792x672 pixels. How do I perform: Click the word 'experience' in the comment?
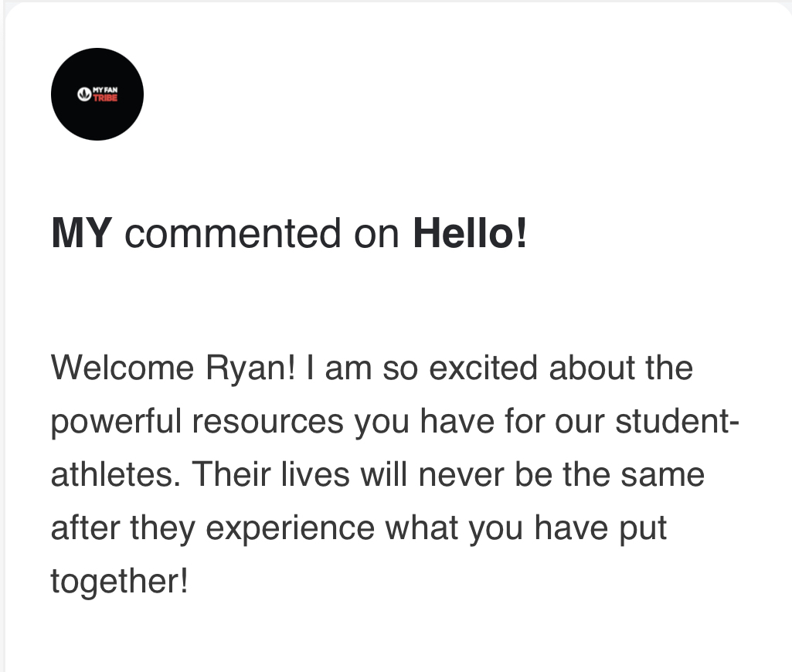(x=291, y=529)
